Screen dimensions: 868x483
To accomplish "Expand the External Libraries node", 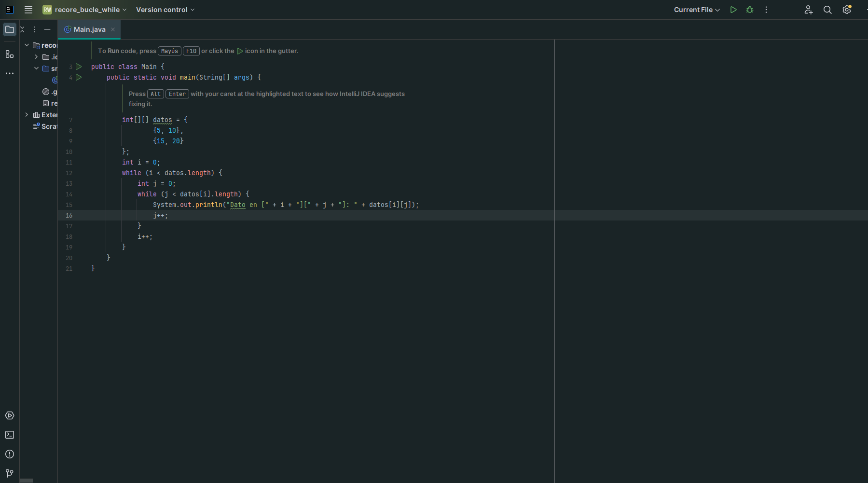I will 27,115.
